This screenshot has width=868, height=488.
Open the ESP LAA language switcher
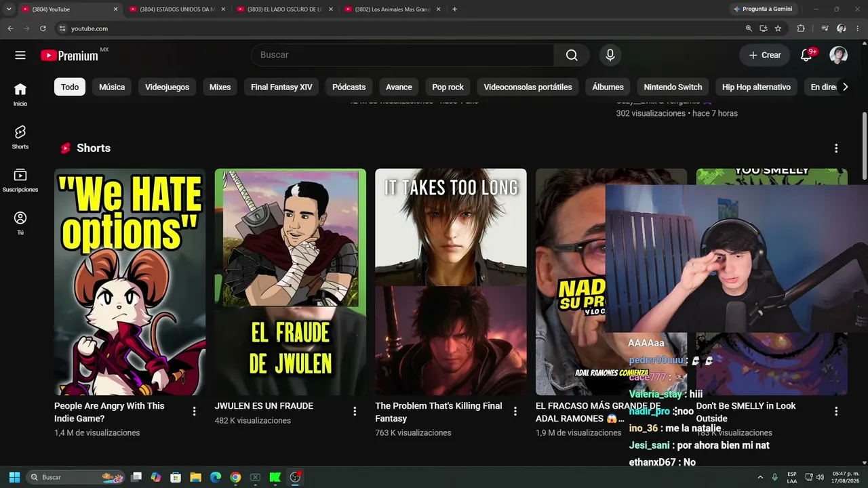(x=792, y=477)
